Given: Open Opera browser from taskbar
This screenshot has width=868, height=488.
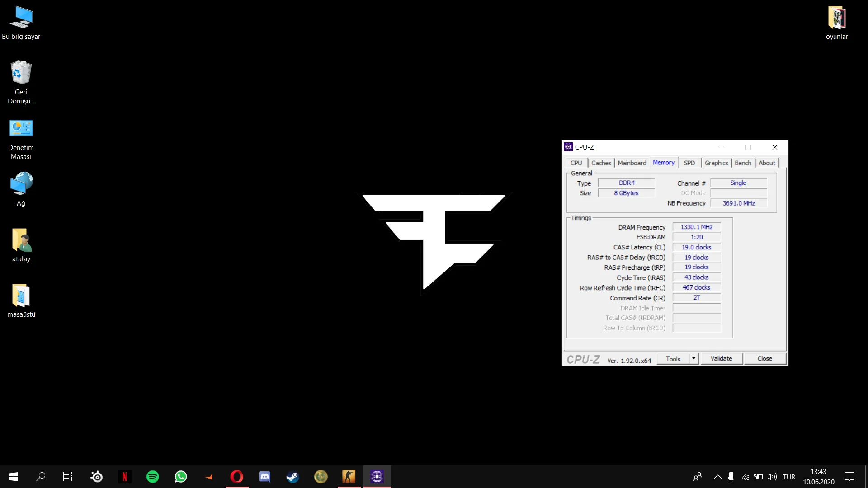Looking at the screenshot, I should [236, 477].
